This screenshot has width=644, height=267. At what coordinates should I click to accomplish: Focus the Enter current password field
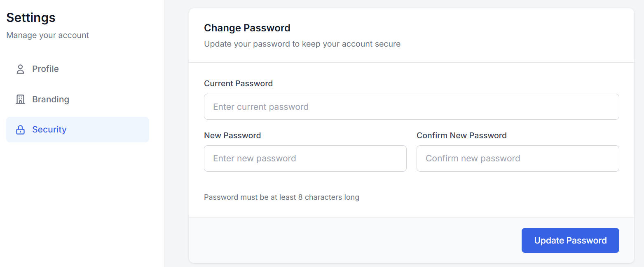click(x=411, y=107)
